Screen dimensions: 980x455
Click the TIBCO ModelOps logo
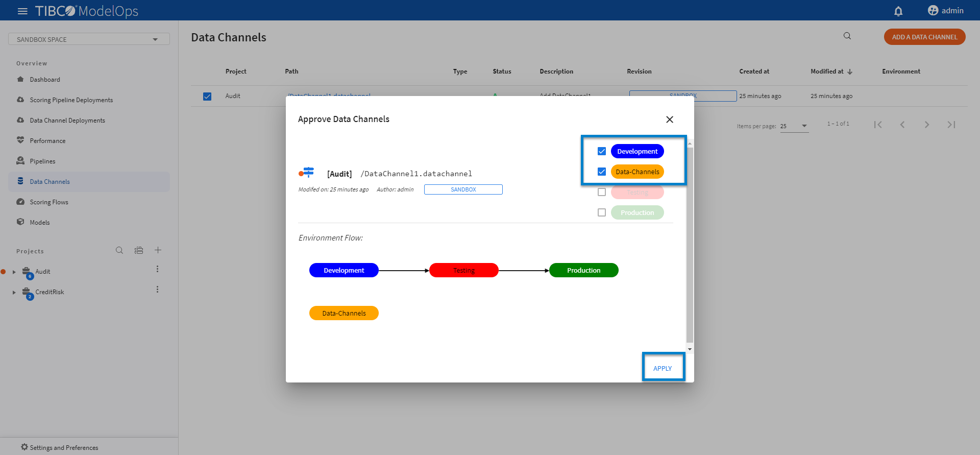86,11
